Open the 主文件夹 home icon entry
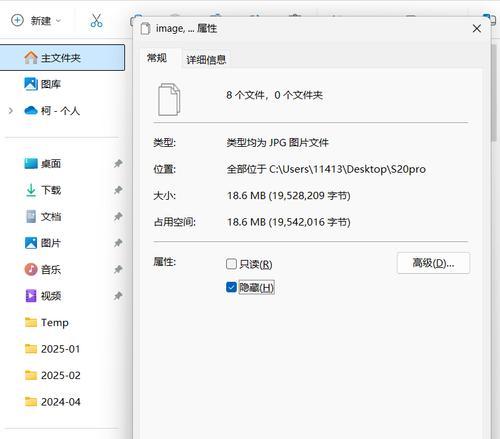 (x=62, y=58)
